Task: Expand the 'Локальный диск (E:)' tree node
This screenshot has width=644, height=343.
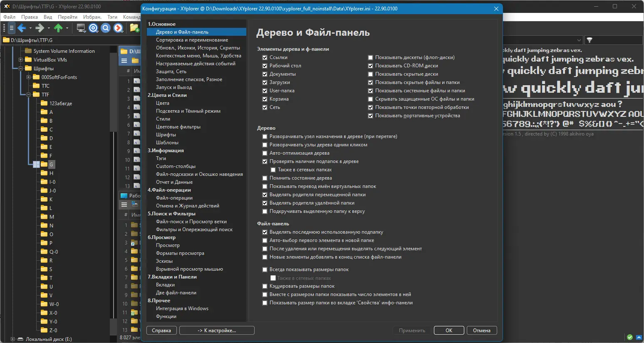Action: pos(13,339)
